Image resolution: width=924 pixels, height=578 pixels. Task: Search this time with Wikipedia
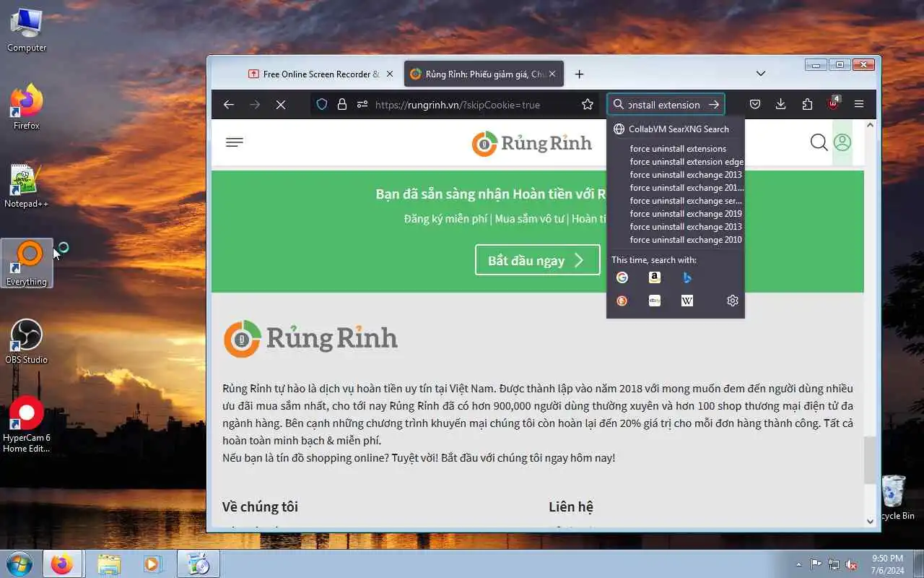(x=687, y=301)
